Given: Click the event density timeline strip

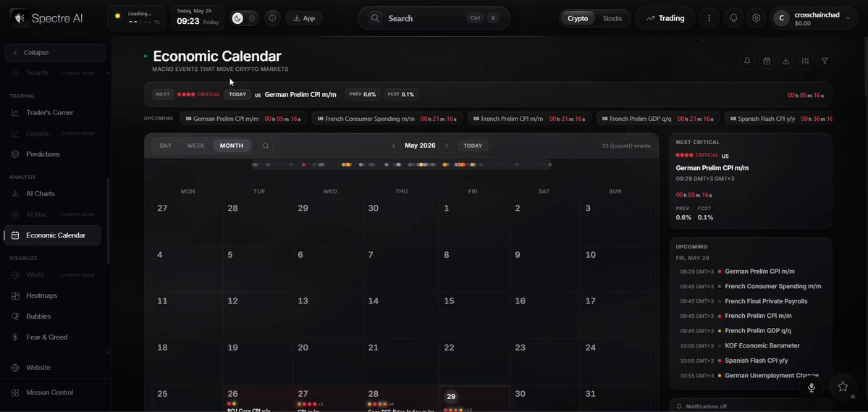Looking at the screenshot, I should (401, 164).
